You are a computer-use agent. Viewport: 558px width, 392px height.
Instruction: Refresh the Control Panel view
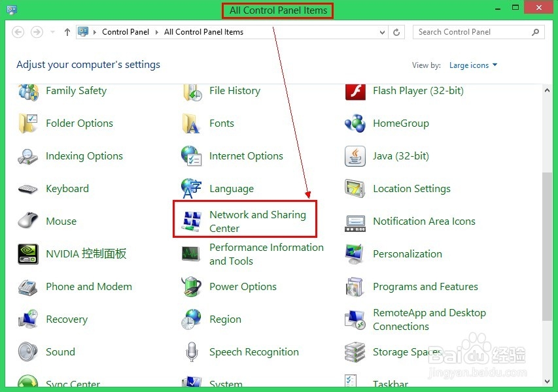click(x=396, y=33)
